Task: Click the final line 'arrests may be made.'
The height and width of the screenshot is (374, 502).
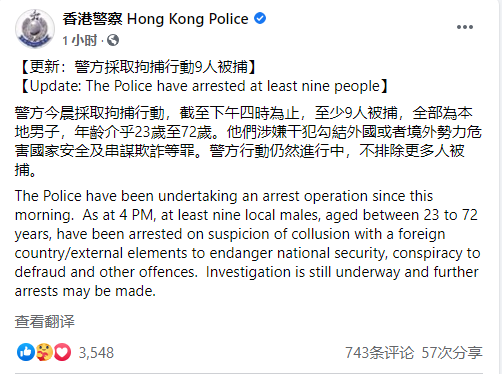Action: pos(85,291)
